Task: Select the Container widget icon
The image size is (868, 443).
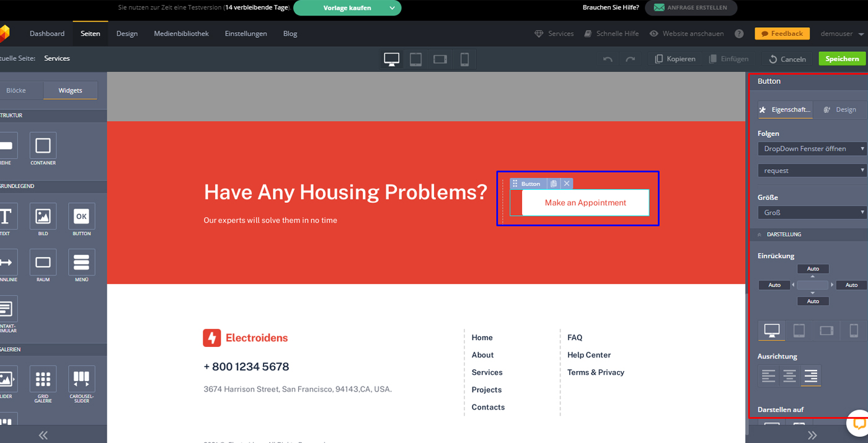Action: click(x=43, y=146)
